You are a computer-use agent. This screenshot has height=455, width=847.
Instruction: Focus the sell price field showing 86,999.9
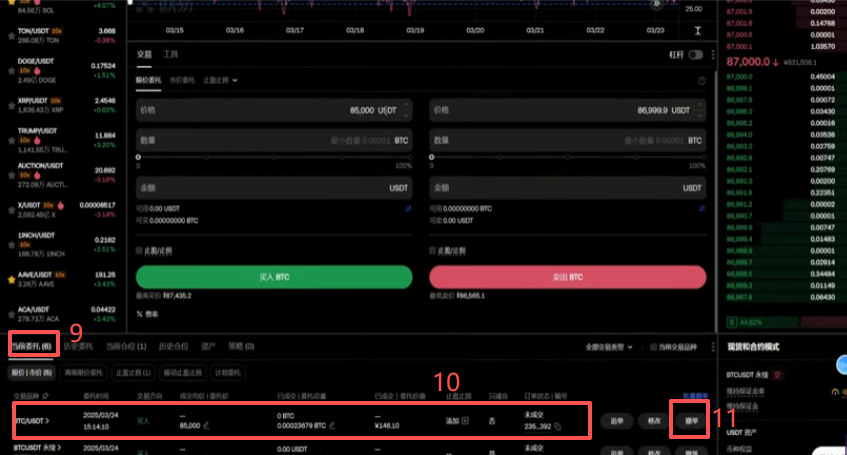point(568,110)
